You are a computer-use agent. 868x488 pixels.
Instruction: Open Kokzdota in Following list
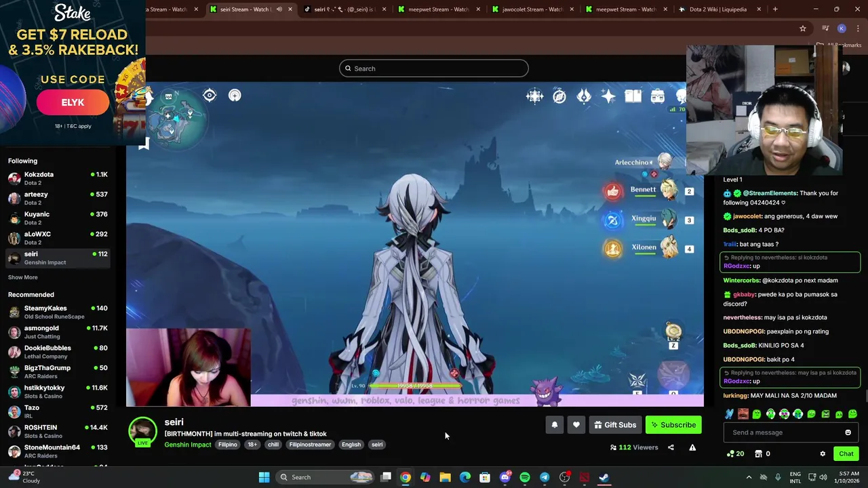pos(58,178)
